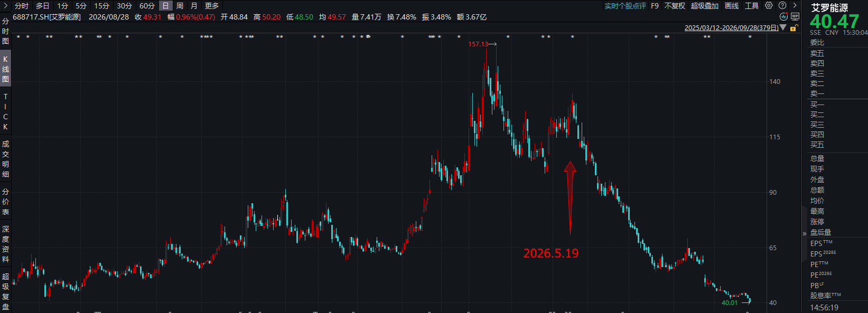Open the TICK sidebar tab
Image resolution: width=868 pixels, height=313 pixels.
coord(5,112)
